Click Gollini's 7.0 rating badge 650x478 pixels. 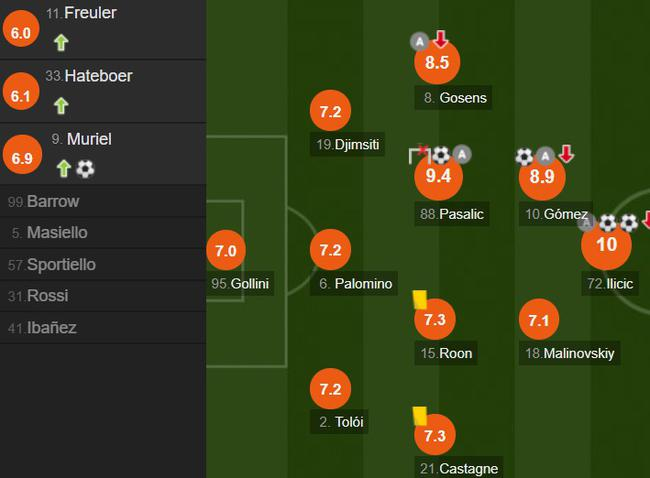coord(225,252)
